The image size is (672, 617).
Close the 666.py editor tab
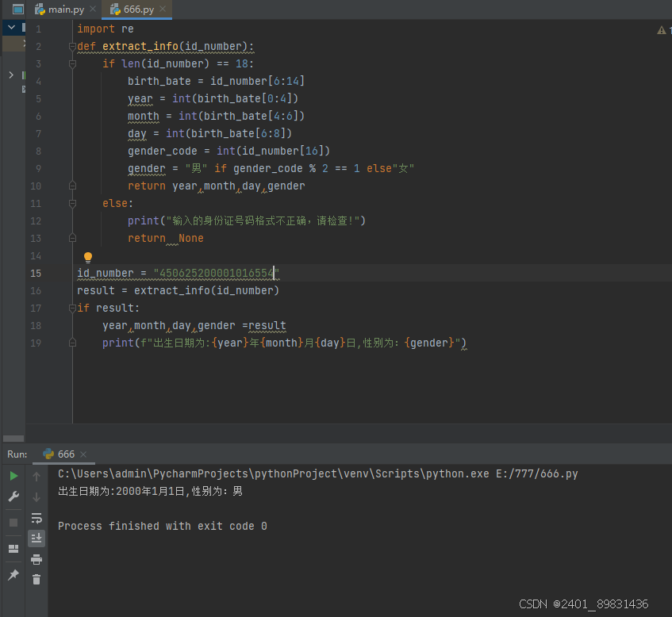tap(163, 9)
